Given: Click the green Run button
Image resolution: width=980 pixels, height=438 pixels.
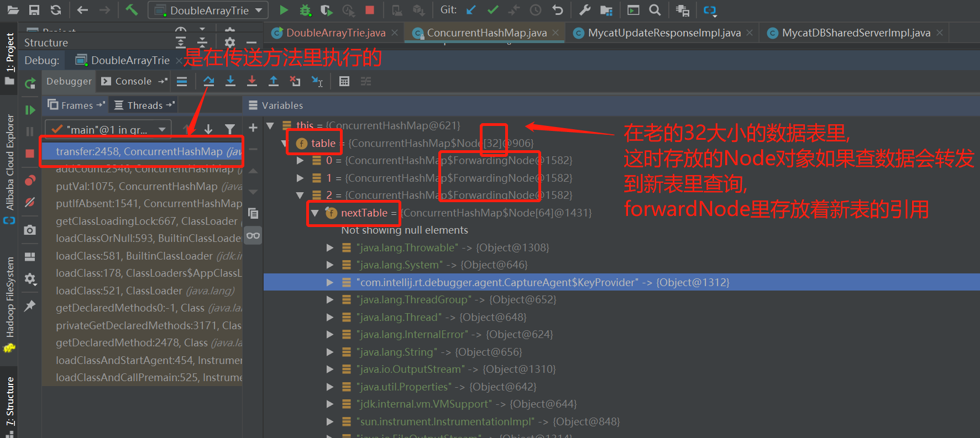Looking at the screenshot, I should tap(284, 10).
